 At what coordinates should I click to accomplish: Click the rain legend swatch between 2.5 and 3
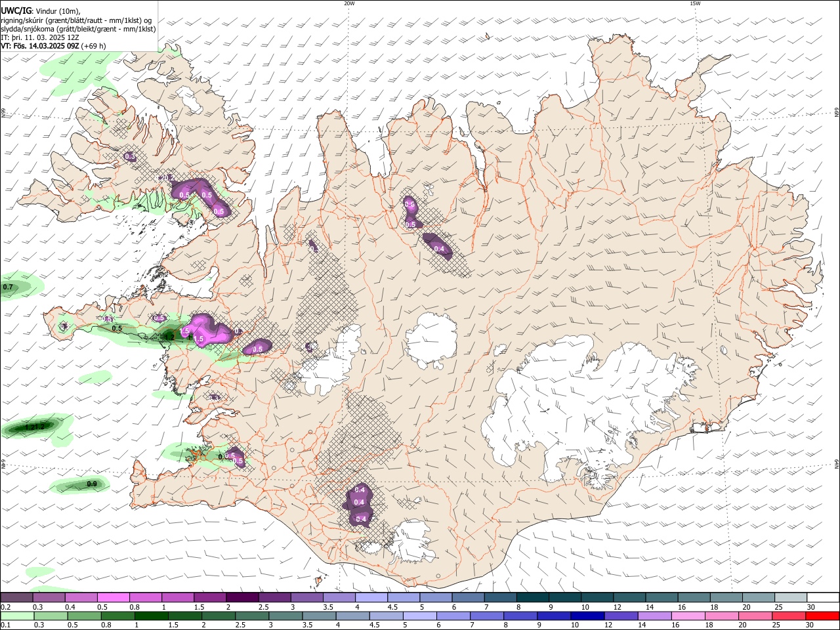[x=251, y=616]
